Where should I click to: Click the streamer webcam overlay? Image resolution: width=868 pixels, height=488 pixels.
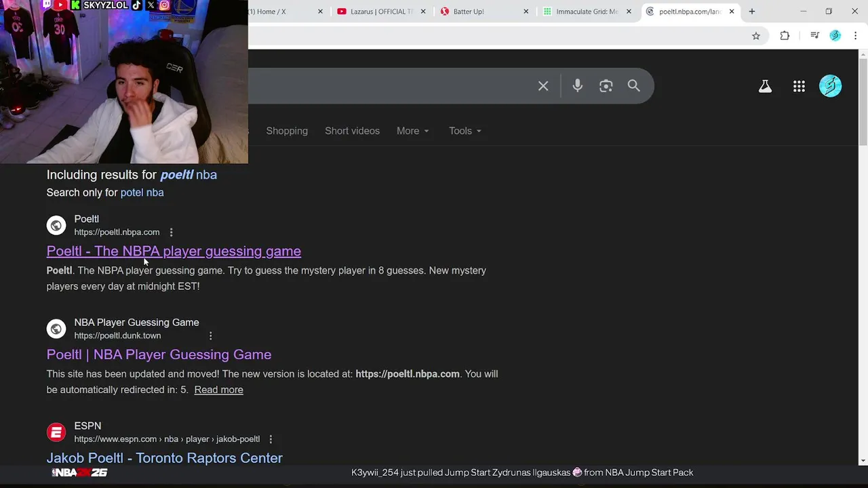click(x=124, y=82)
